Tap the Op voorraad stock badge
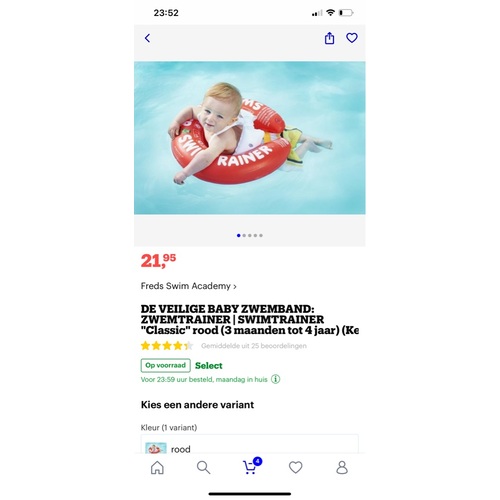The width and height of the screenshot is (500, 500). click(166, 365)
